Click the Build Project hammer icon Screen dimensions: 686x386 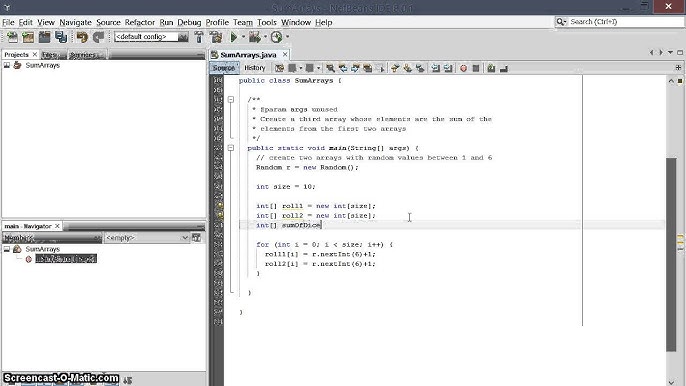(199, 37)
